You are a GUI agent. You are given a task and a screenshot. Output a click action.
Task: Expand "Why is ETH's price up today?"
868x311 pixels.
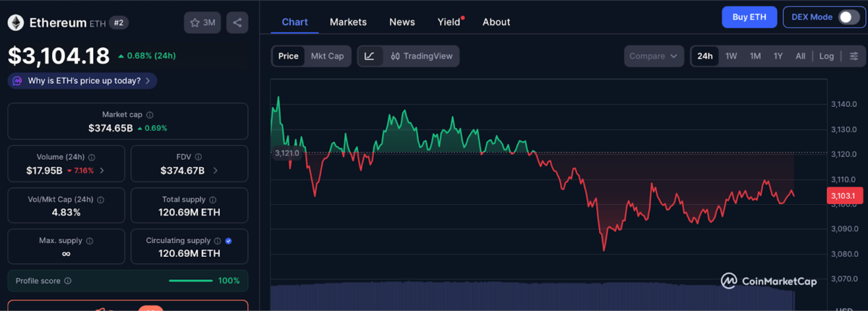(82, 80)
